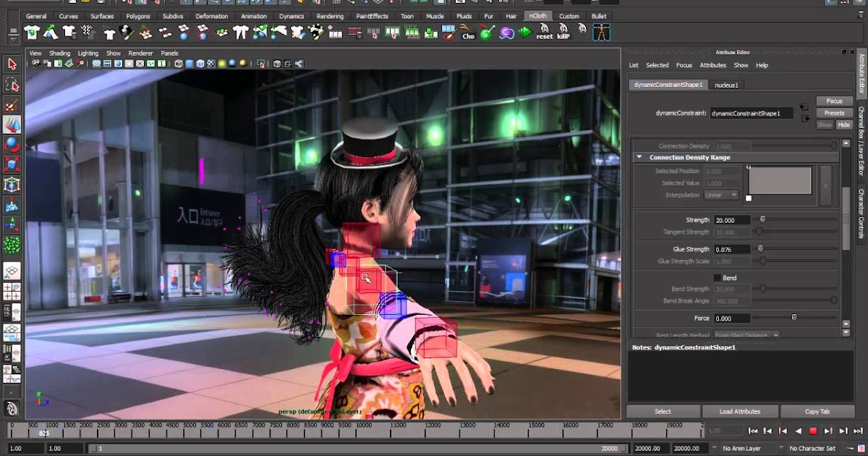Click the Hide toggle button in Attribute Editor
This screenshot has width=868, height=456.
843,124
